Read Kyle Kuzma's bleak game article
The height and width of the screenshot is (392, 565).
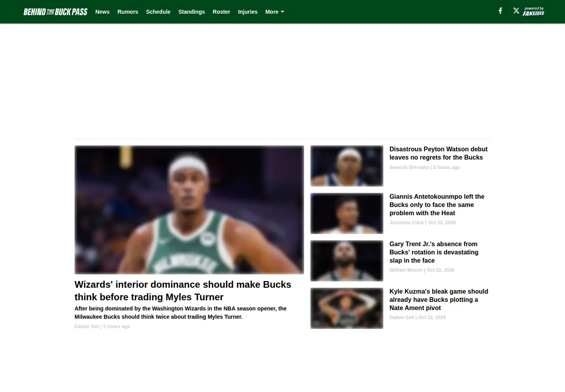[x=439, y=299]
